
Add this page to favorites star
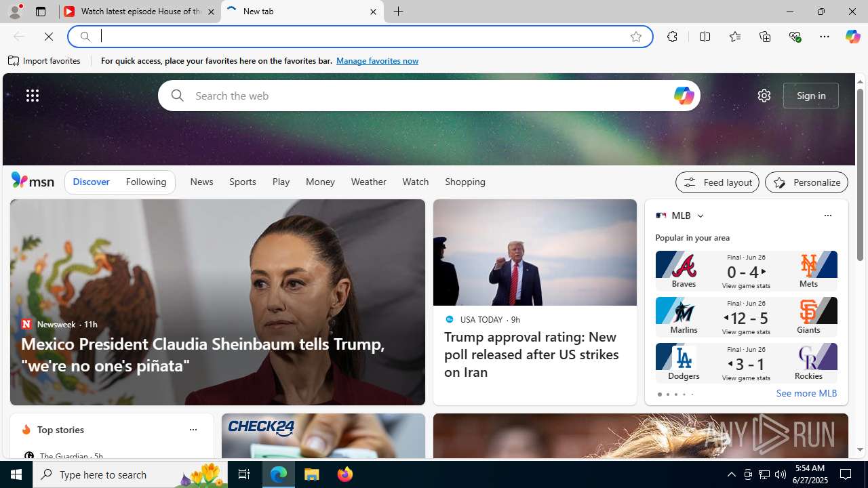[635, 37]
